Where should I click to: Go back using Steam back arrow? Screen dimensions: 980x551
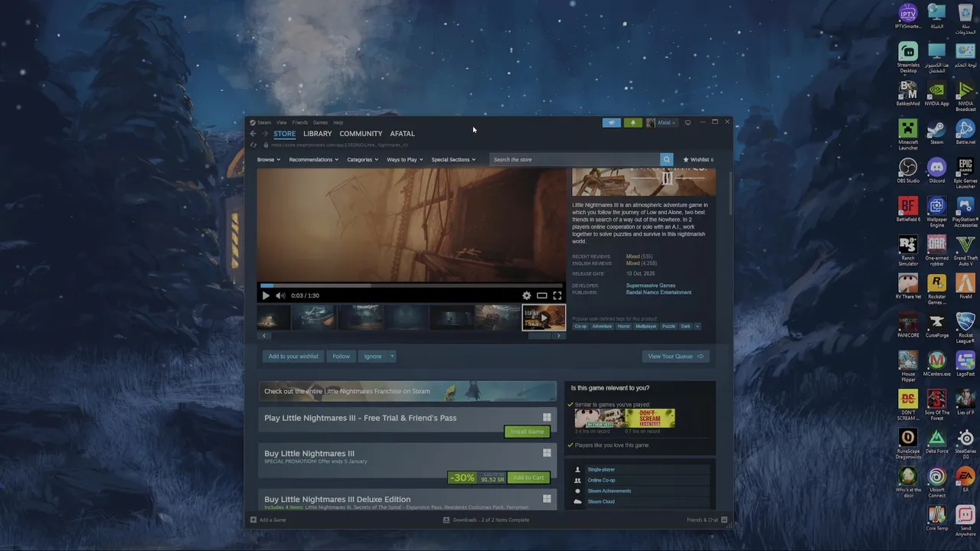(253, 134)
